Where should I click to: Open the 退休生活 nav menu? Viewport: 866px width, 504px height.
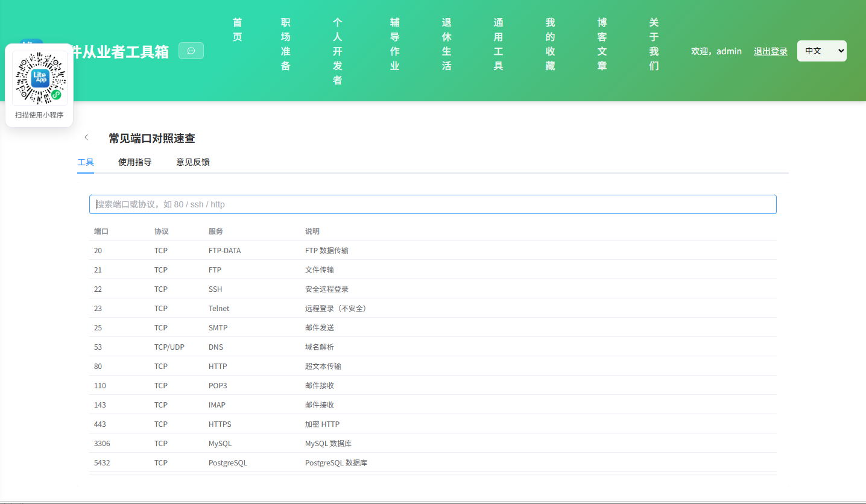pyautogui.click(x=447, y=44)
